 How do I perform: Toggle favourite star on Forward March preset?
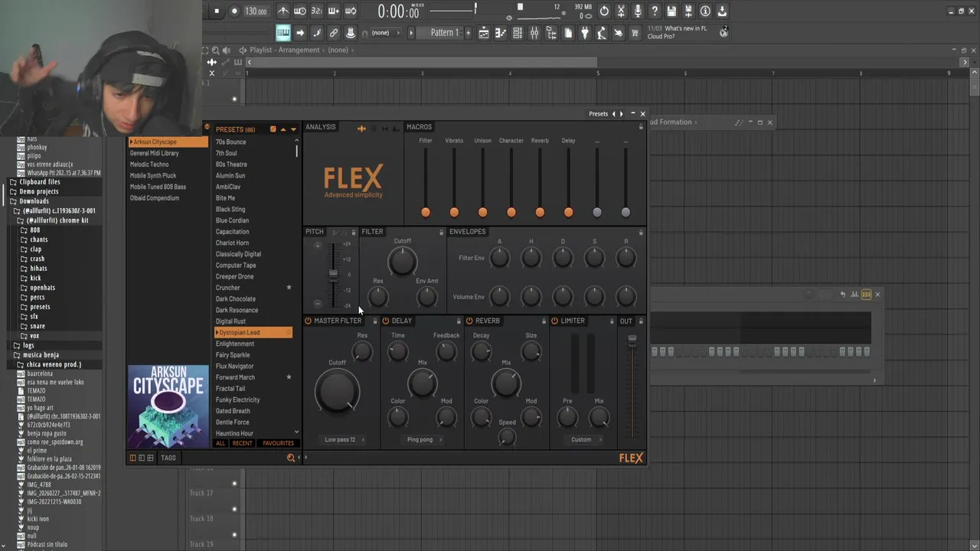[x=289, y=377]
